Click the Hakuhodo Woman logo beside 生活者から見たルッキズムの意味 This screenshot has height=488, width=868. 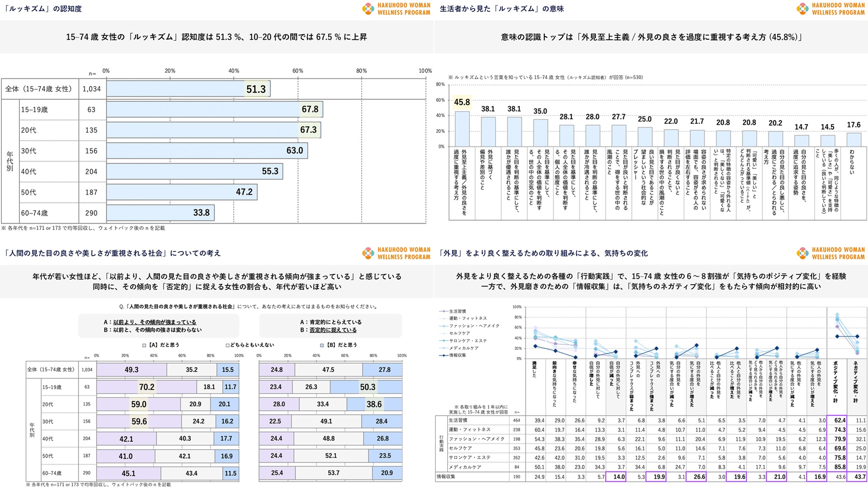[x=830, y=9]
